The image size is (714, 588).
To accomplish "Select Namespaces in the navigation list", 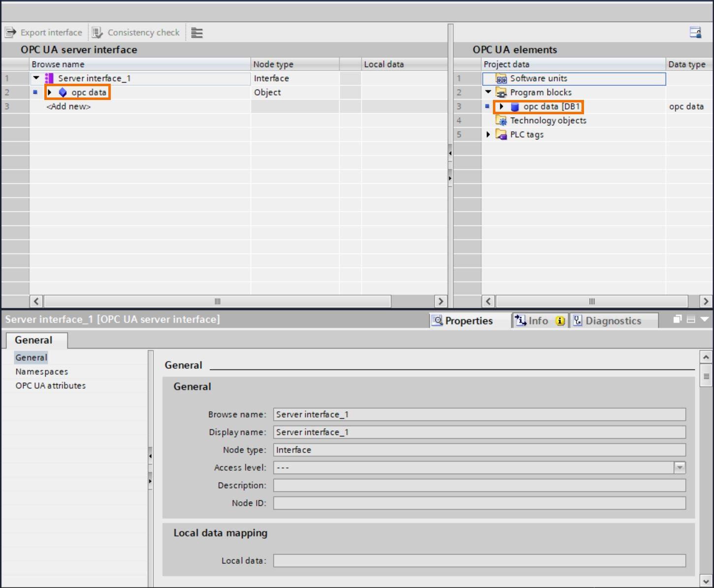I will (x=42, y=372).
